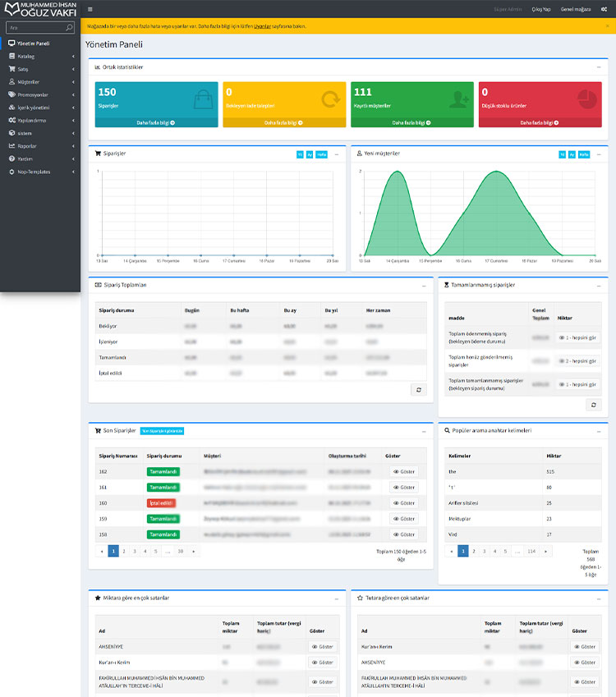
Task: Refresh the Sipariş Toplamları table
Action: 419,390
